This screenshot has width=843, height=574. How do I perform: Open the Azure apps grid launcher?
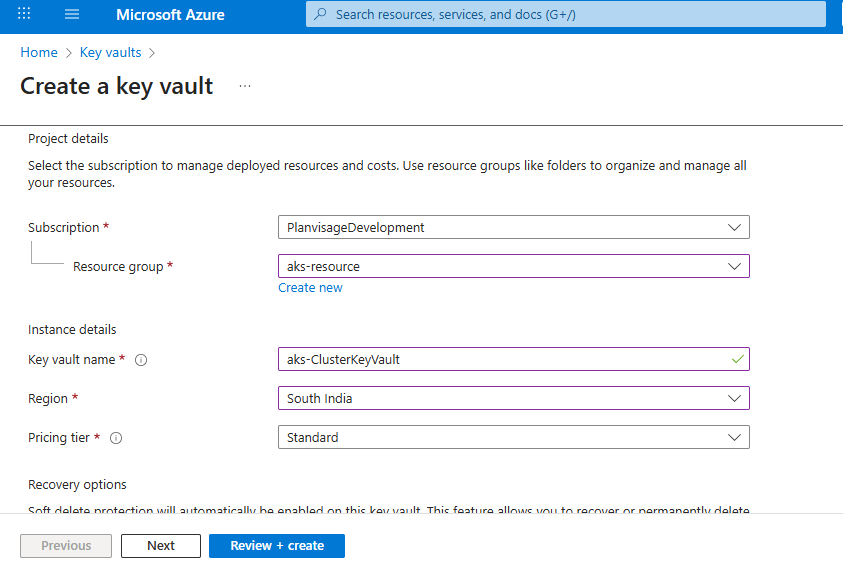coord(24,13)
